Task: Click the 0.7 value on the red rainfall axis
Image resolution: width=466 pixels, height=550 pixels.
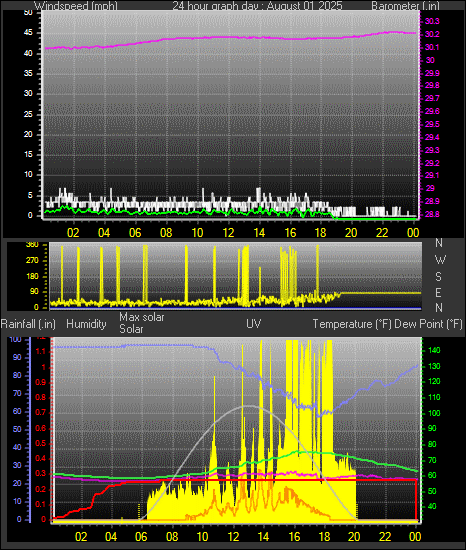Action: coord(41,412)
